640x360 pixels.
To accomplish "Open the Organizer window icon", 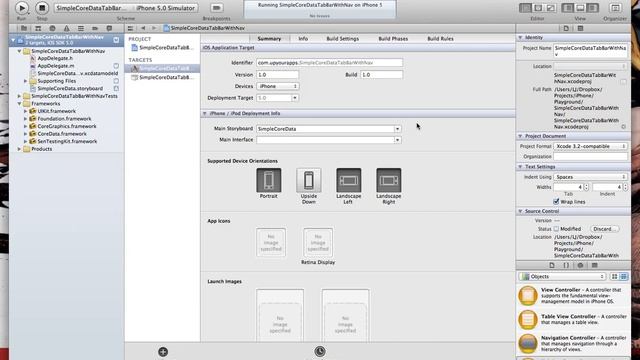I will (615, 8).
